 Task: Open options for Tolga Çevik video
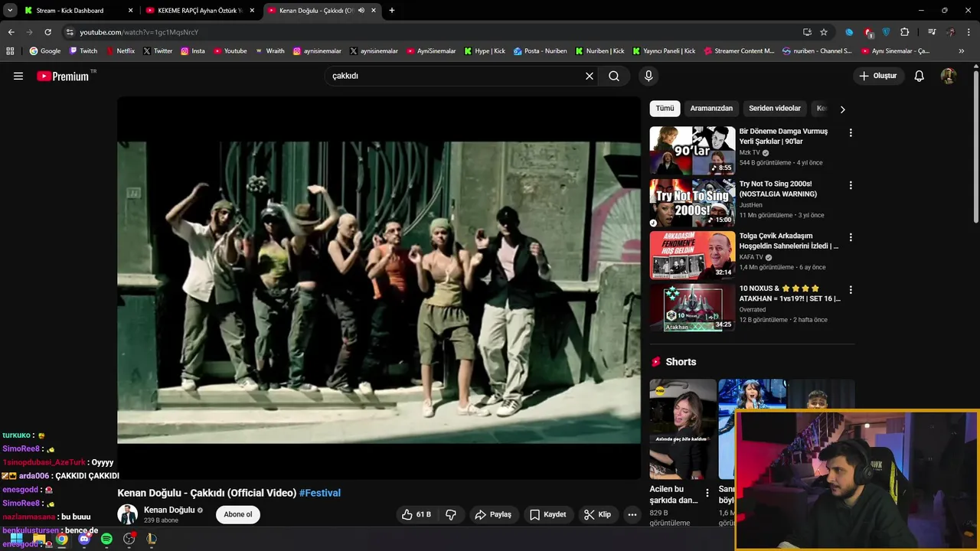point(850,237)
